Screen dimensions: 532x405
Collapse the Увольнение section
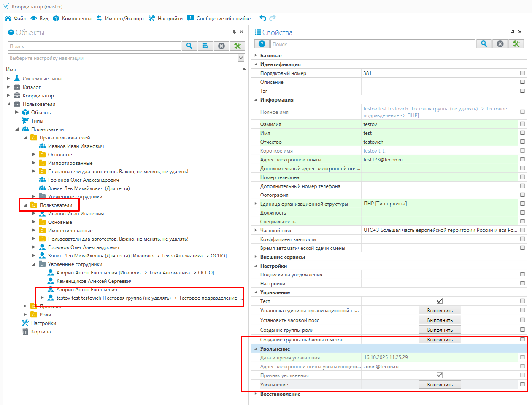[256, 349]
